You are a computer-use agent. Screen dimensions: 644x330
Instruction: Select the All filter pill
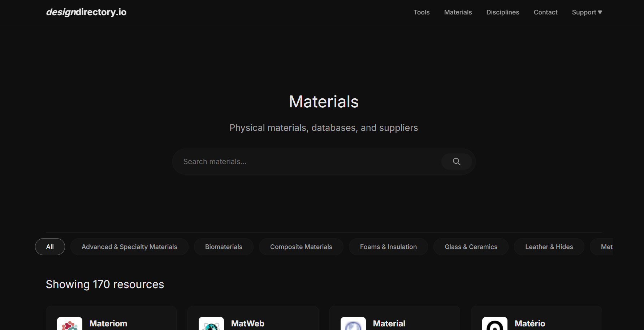(49, 247)
